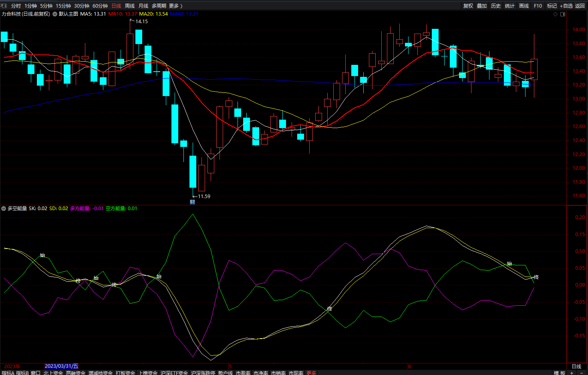Expand the 默认主图 indicator dropdown arrow
Viewport: 588px width, 375px height.
point(55,14)
